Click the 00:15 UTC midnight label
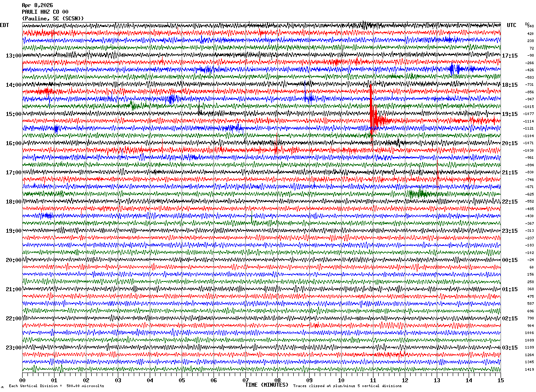Viewport: 536px width, 392px height. [x=510, y=260]
